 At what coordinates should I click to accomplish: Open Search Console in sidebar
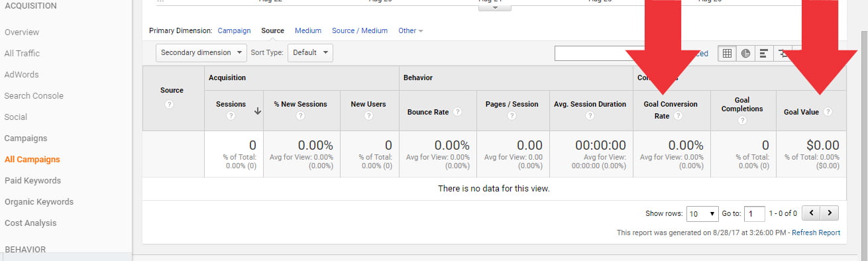pyautogui.click(x=34, y=95)
